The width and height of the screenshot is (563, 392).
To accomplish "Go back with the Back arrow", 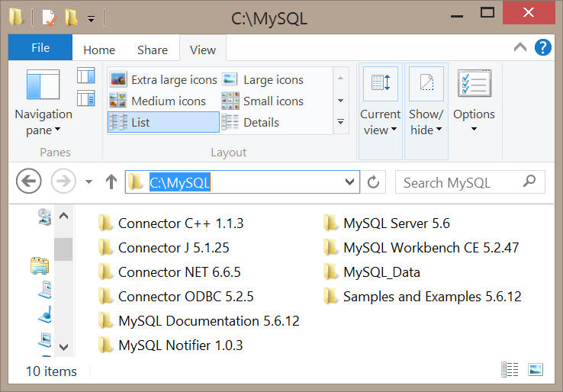I will (29, 181).
